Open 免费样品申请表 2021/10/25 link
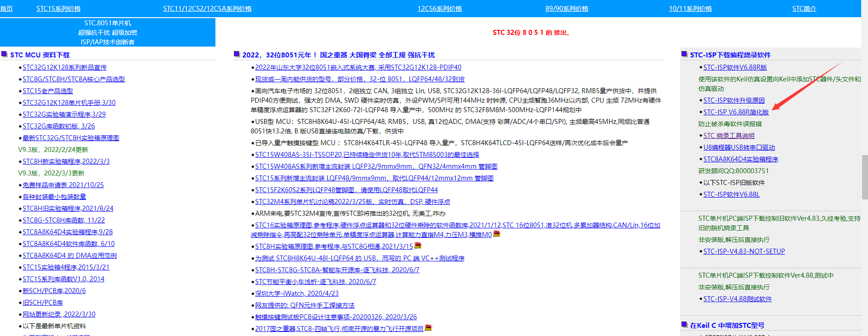The height and width of the screenshot is (336, 868). (x=63, y=185)
